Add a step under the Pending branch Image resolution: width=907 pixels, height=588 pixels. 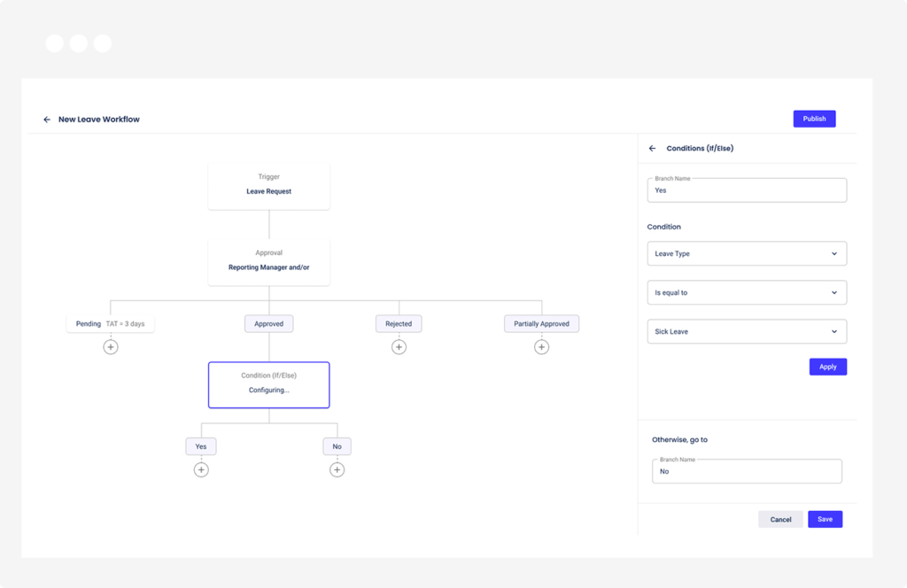coord(110,346)
